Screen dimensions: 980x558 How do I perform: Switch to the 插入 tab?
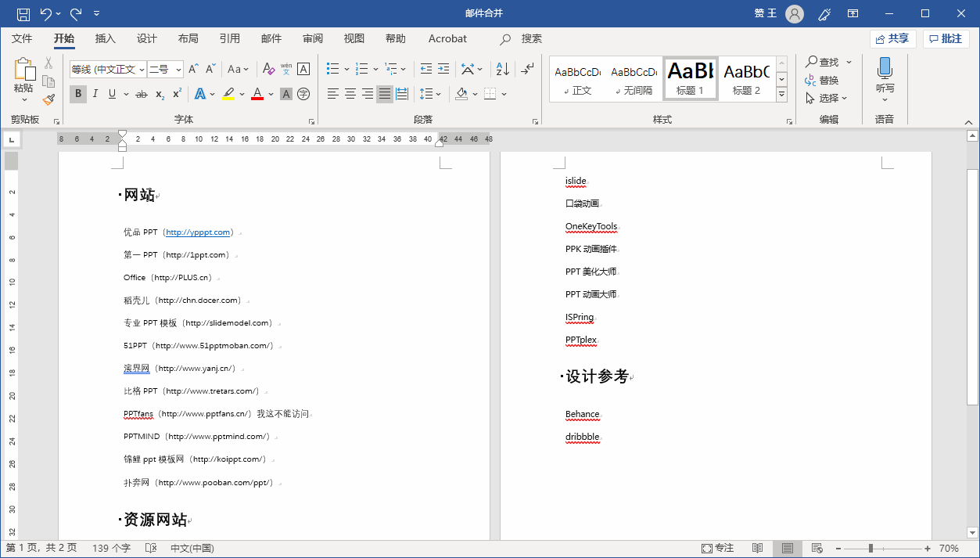105,38
